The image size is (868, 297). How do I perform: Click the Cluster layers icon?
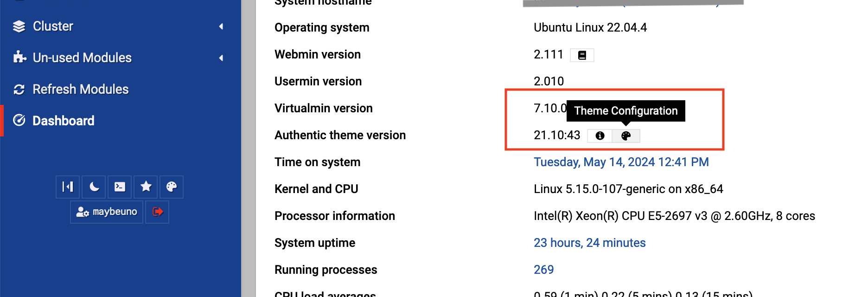19,26
